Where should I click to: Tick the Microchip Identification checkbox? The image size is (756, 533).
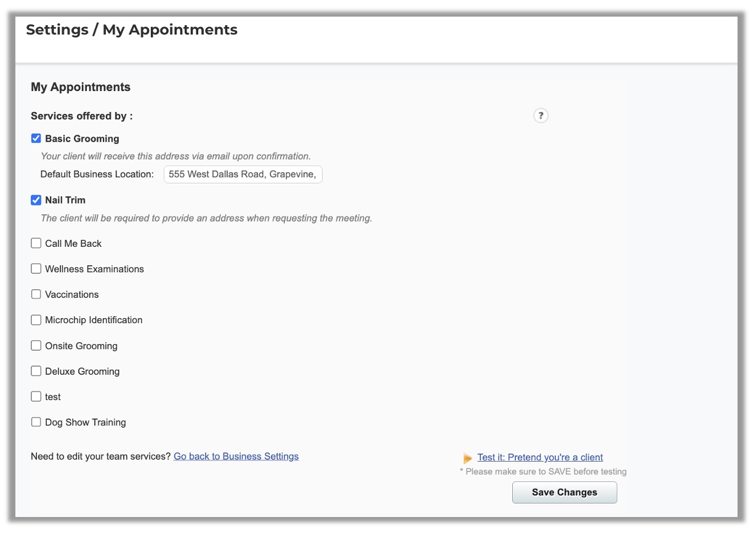(36, 320)
